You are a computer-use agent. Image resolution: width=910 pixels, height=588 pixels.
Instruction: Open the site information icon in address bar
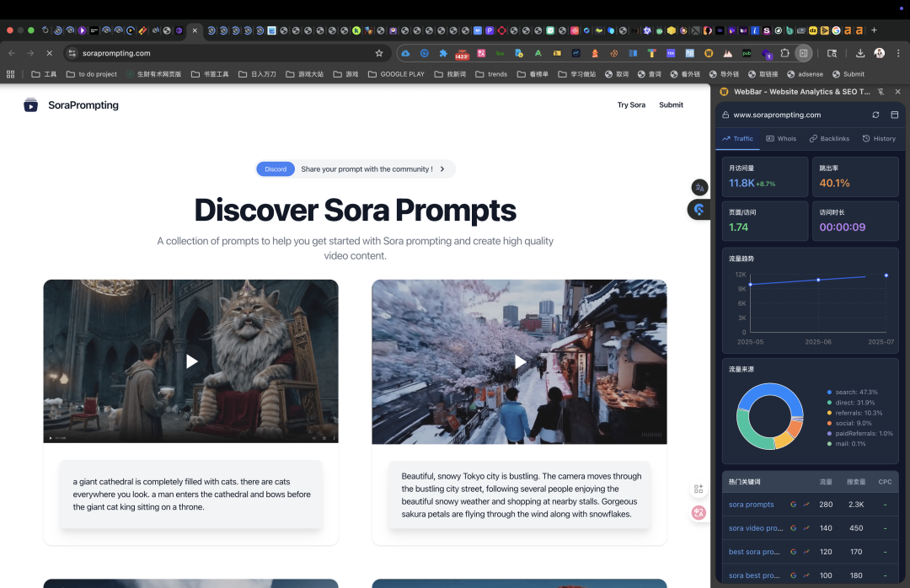tap(72, 53)
